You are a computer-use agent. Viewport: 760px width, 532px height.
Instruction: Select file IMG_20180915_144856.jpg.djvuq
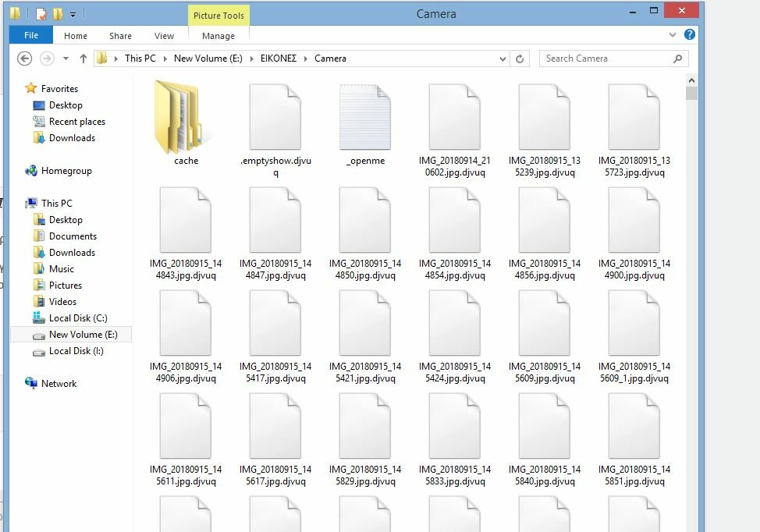coord(545,232)
